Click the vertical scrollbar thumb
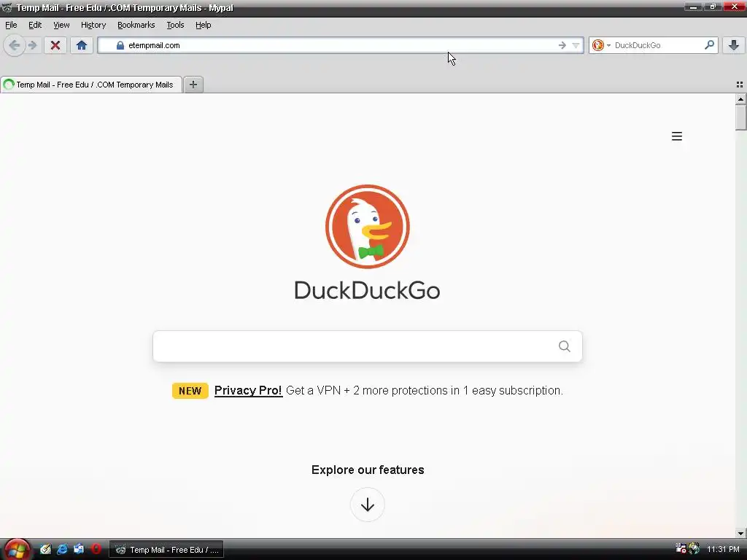The height and width of the screenshot is (560, 747). point(740,117)
